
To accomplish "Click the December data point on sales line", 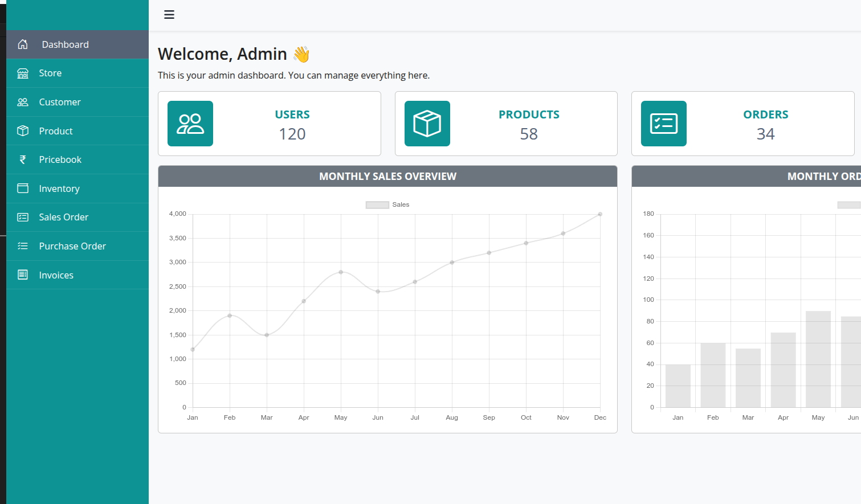I will pyautogui.click(x=600, y=214).
